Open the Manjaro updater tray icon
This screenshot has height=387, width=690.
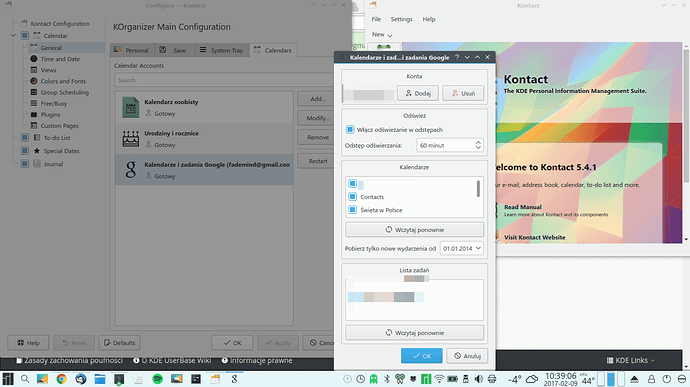click(426, 379)
